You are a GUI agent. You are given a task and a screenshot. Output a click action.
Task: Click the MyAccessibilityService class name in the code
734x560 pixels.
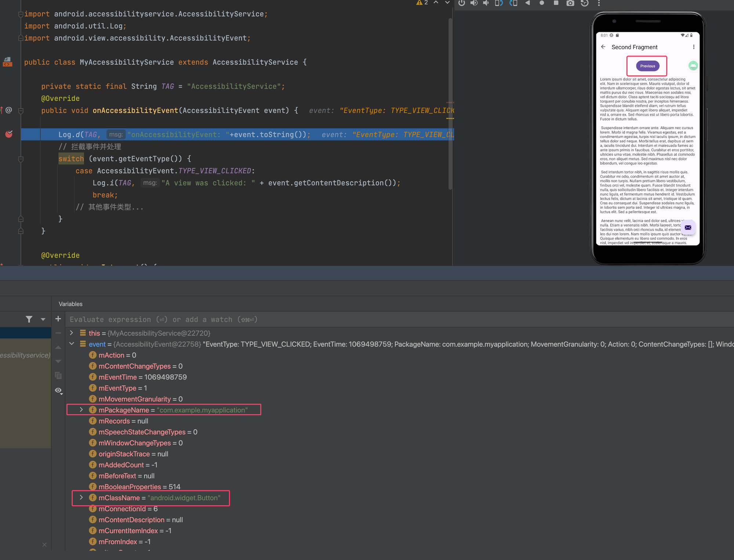click(127, 62)
